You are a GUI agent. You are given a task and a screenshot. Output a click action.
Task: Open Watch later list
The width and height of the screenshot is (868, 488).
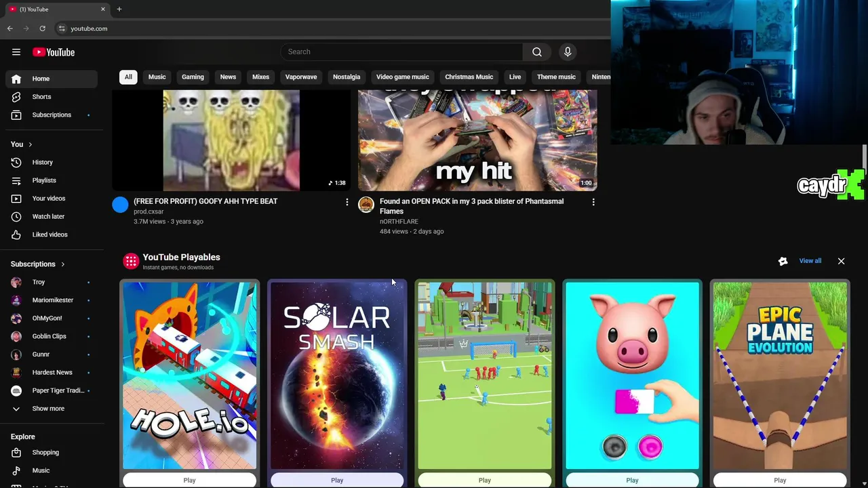(52, 216)
